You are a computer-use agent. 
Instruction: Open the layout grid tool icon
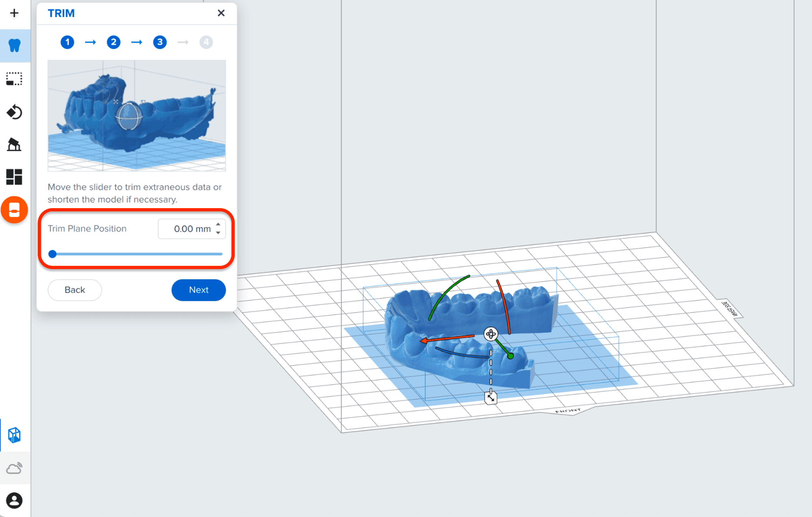click(x=14, y=177)
